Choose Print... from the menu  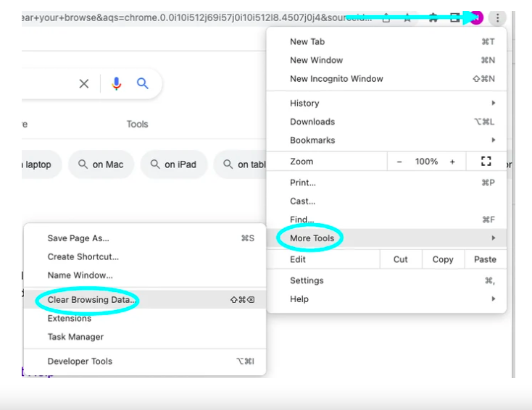click(x=387, y=183)
